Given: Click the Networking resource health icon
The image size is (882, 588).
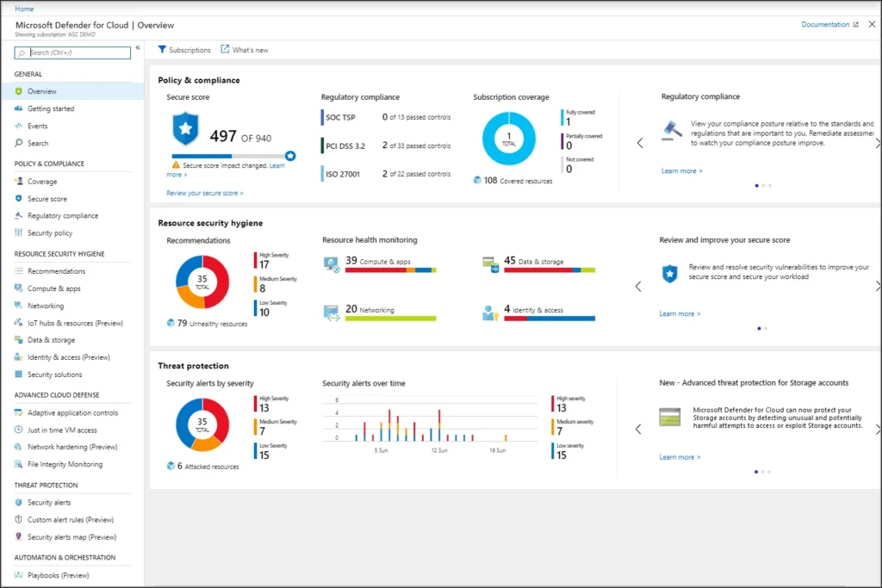Looking at the screenshot, I should (332, 313).
